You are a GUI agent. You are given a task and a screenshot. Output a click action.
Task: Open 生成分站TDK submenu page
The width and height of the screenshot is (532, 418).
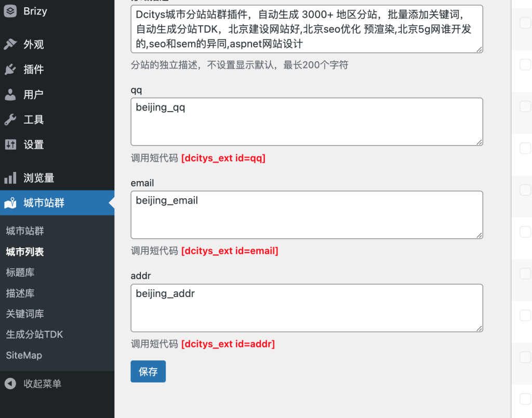(x=34, y=335)
